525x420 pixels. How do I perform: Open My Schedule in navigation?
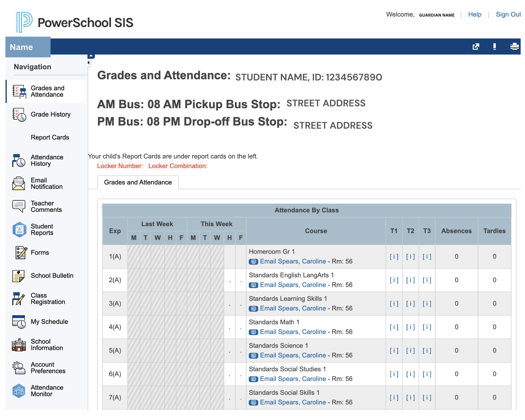49,322
